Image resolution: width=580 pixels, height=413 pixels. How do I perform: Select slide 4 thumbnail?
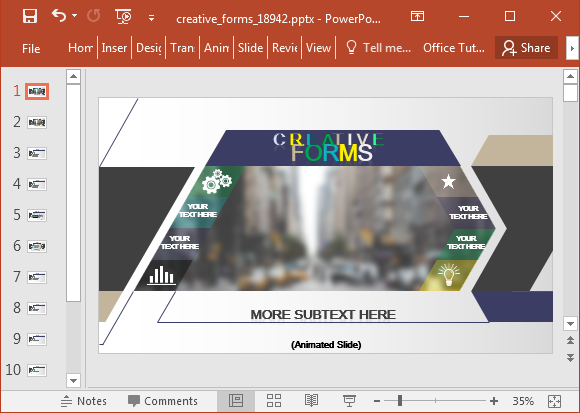pos(37,184)
